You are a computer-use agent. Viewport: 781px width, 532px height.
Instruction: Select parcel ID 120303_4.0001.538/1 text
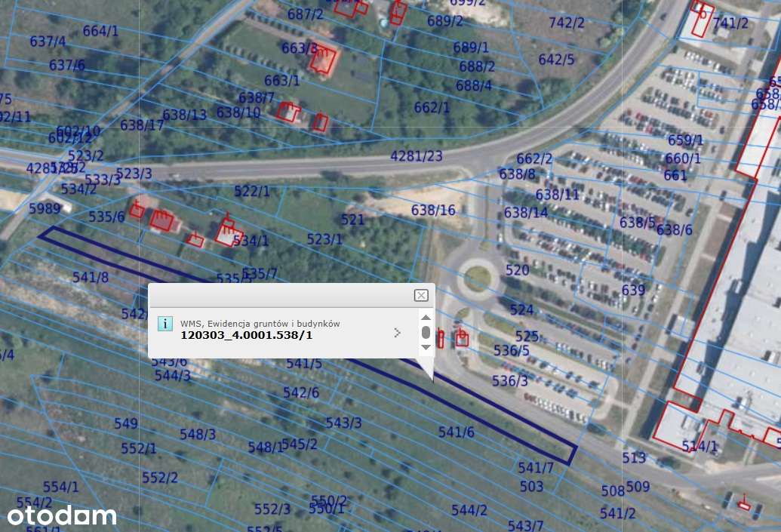pos(246,335)
